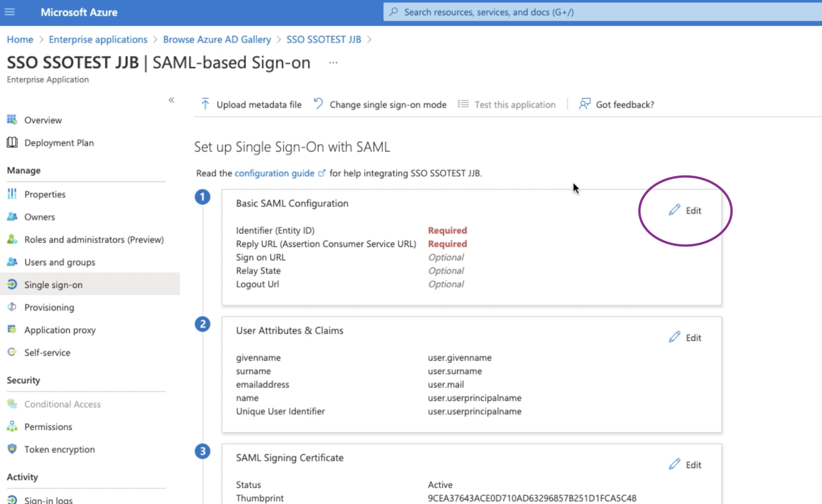Open the Azure hamburger portal menu
Viewport: 822px width, 504px height.
[10, 12]
